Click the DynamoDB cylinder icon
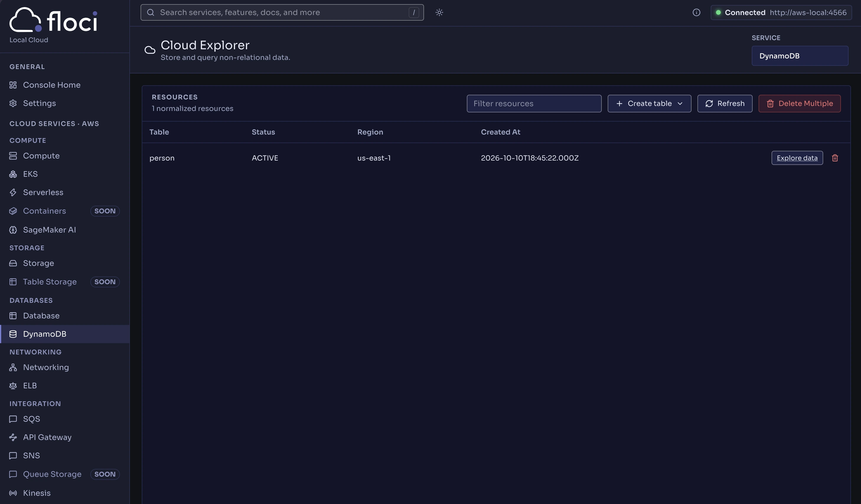 pos(13,334)
